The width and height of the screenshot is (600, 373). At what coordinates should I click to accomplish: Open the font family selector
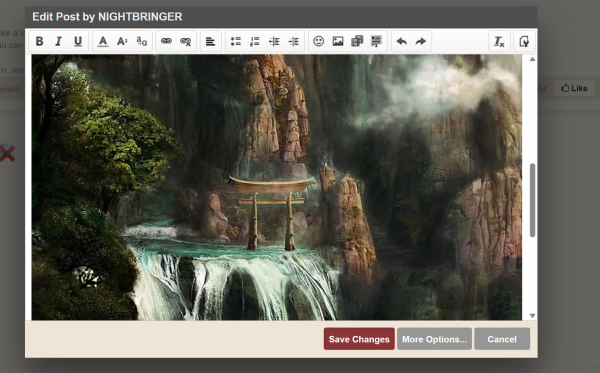point(142,41)
